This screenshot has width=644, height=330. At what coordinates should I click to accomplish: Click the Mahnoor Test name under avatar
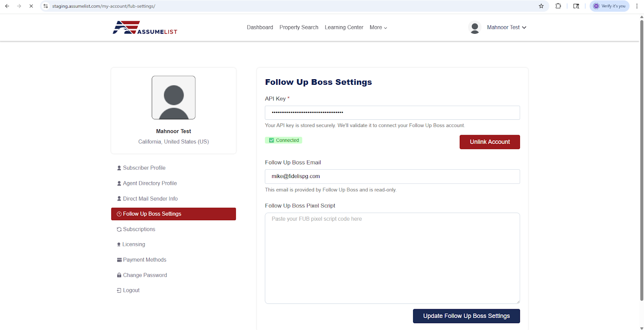[x=173, y=131]
